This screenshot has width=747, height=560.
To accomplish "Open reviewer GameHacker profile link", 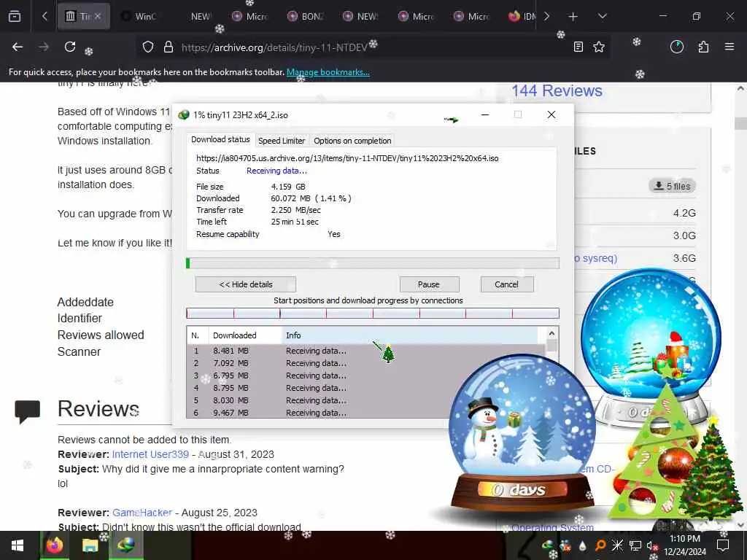I will pos(142,513).
